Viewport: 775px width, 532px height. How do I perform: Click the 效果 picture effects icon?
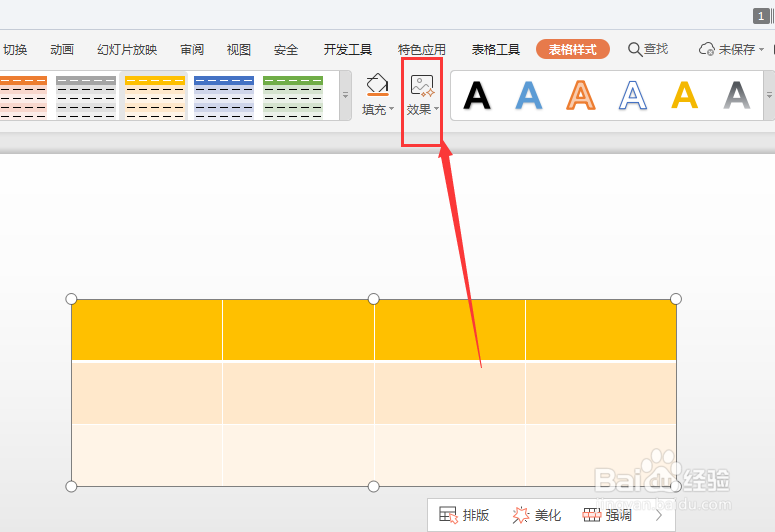pyautogui.click(x=422, y=86)
